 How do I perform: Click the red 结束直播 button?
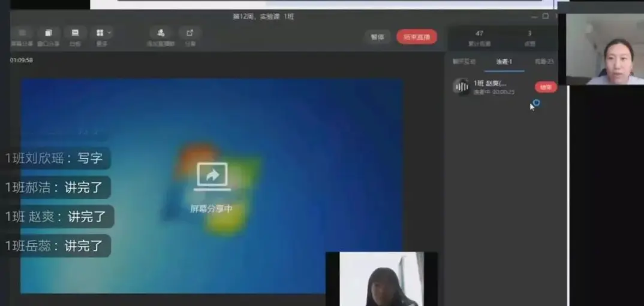pyautogui.click(x=417, y=37)
